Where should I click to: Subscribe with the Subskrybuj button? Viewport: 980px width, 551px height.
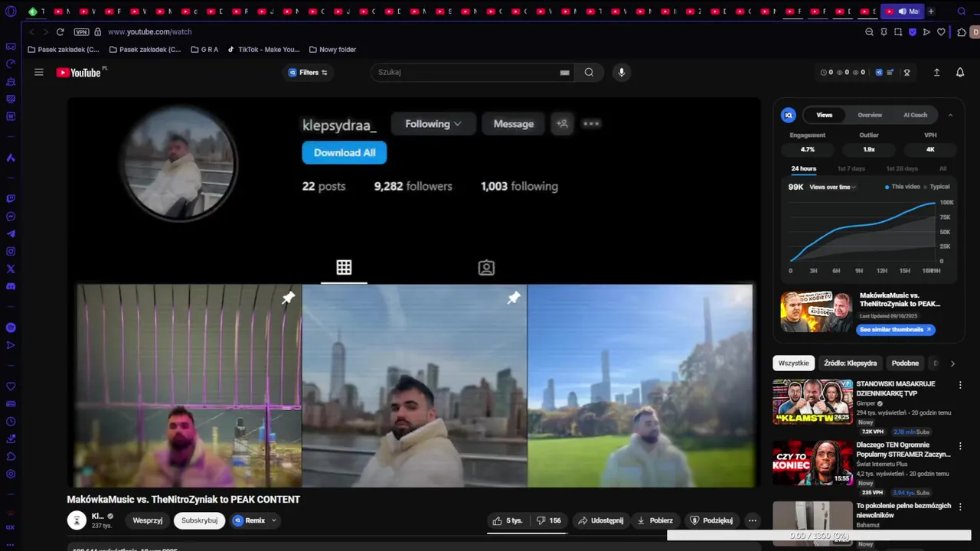pos(199,520)
